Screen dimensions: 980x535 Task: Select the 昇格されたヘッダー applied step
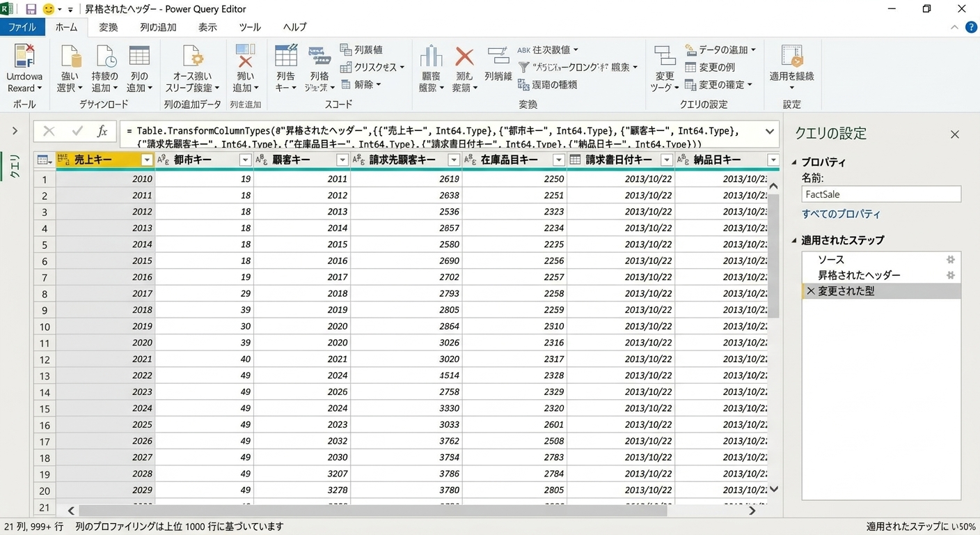(x=881, y=275)
